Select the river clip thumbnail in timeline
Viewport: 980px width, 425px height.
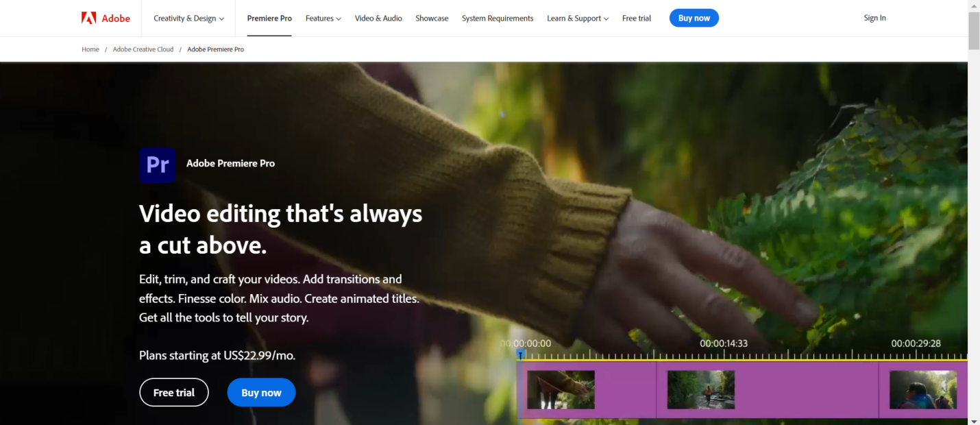701,389
